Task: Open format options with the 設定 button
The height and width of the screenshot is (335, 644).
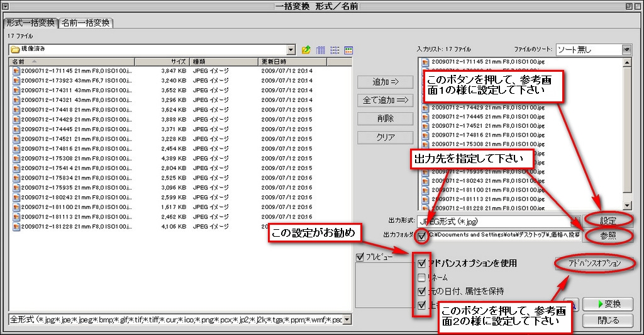Action: pyautogui.click(x=608, y=221)
